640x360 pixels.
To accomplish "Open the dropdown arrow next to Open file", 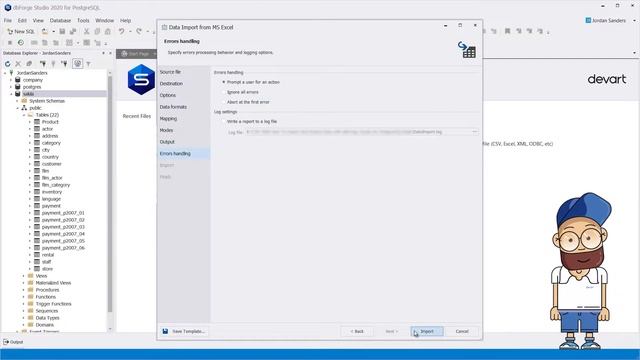I will [53, 31].
